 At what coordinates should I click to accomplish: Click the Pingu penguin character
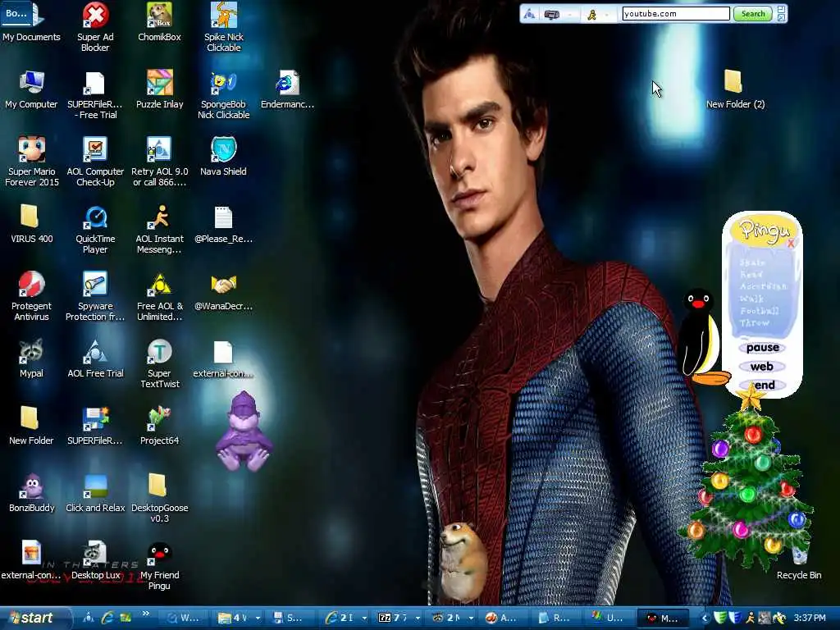701,337
